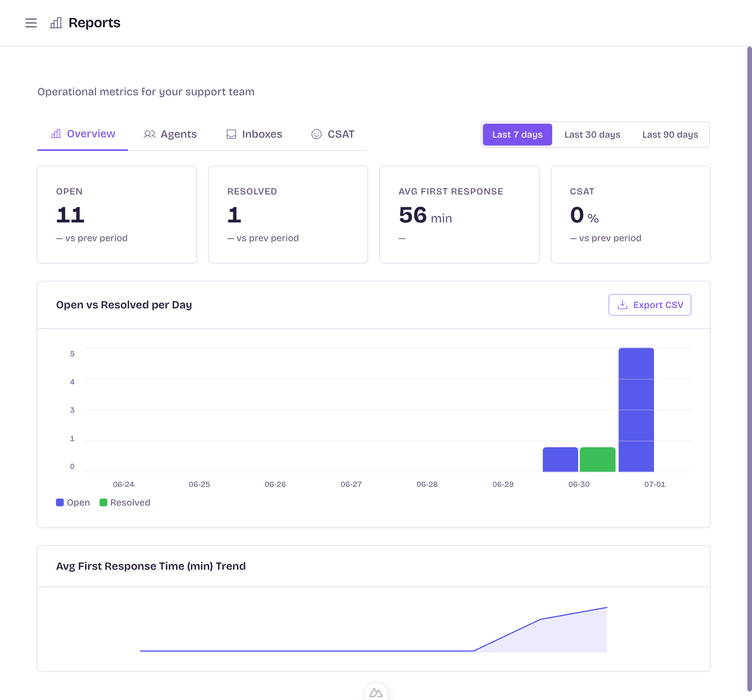This screenshot has height=700, width=752.
Task: Toggle the Open series legend swatch
Action: (60, 502)
